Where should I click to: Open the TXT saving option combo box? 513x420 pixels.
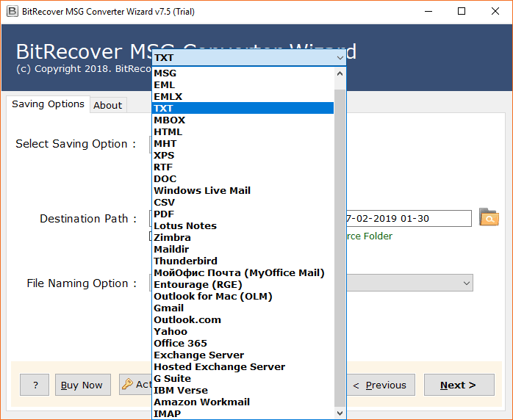click(x=249, y=58)
